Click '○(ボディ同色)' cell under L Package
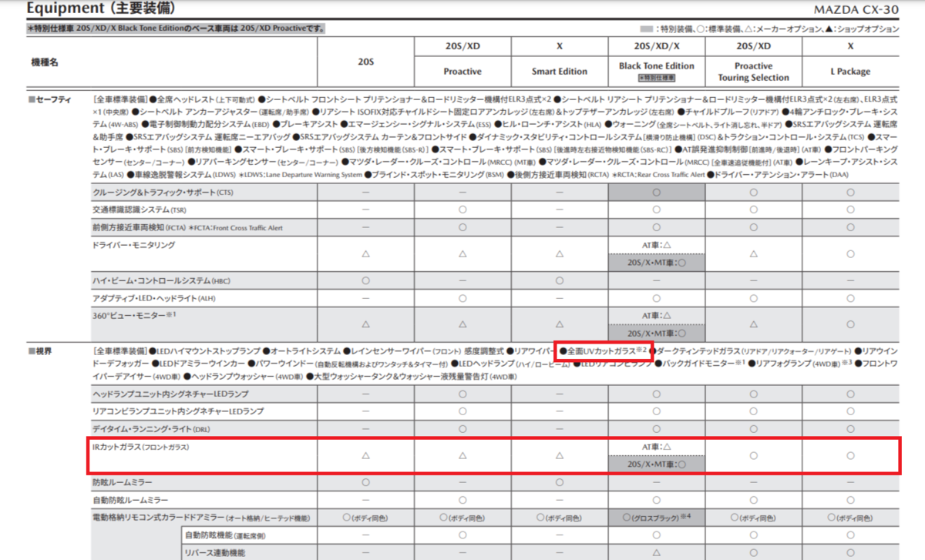Screen dimensions: 925x560 850,518
